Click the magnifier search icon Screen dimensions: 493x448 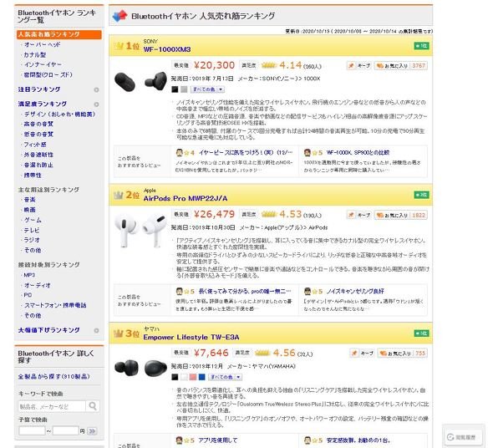93,406
